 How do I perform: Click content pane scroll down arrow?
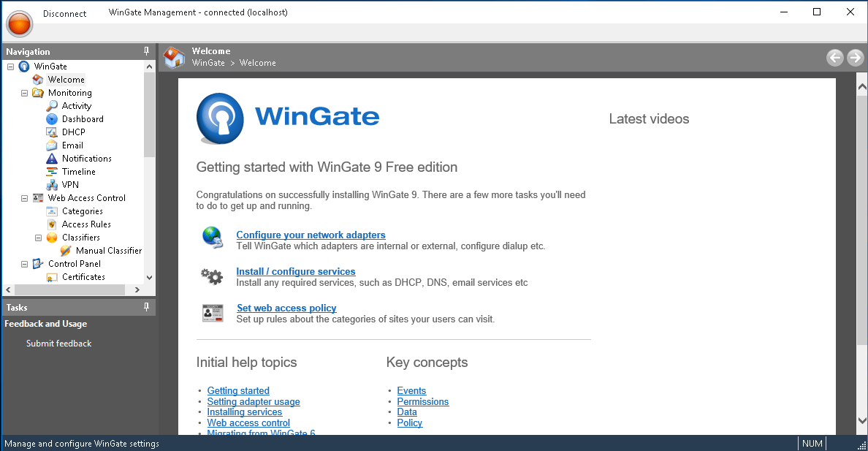coord(862,420)
